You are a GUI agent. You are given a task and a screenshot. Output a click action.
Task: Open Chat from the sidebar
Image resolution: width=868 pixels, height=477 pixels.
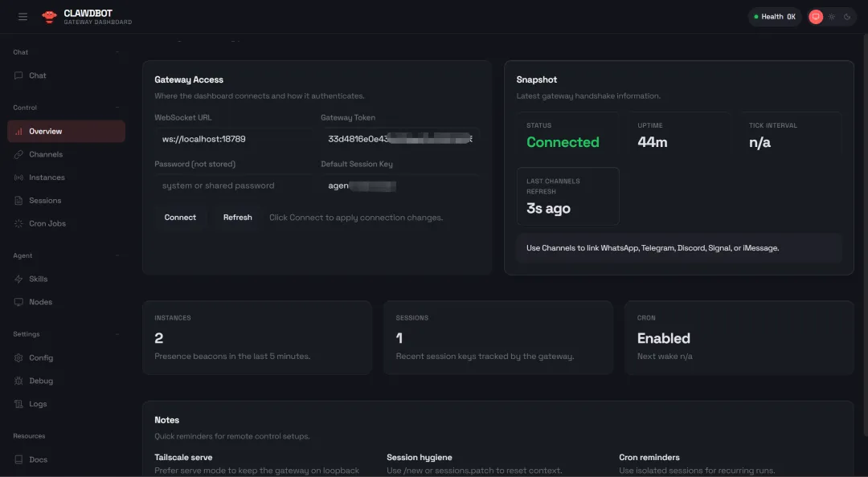[67, 75]
